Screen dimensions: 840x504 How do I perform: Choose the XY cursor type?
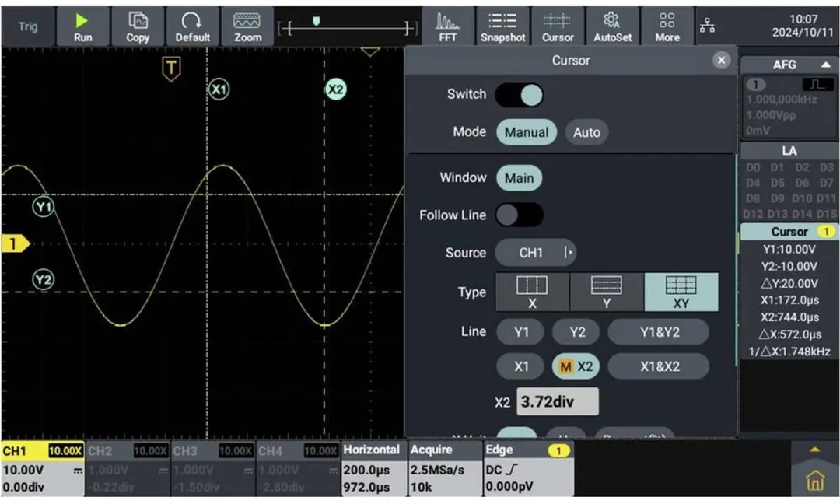coord(681,292)
